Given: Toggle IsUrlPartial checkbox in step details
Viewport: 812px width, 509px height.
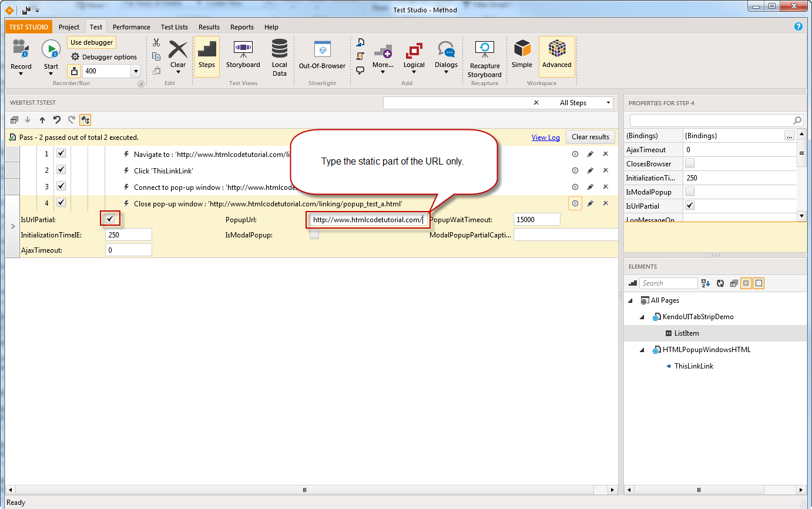Looking at the screenshot, I should click(x=110, y=219).
